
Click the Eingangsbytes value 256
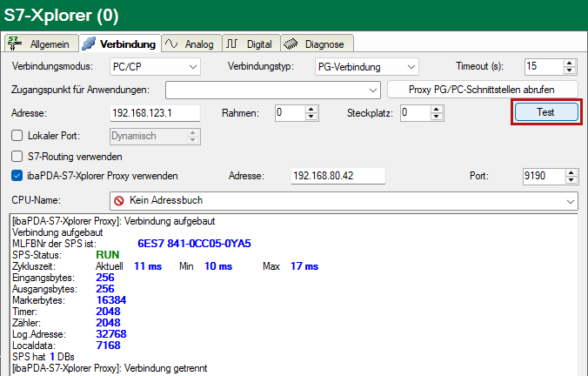coord(105,278)
